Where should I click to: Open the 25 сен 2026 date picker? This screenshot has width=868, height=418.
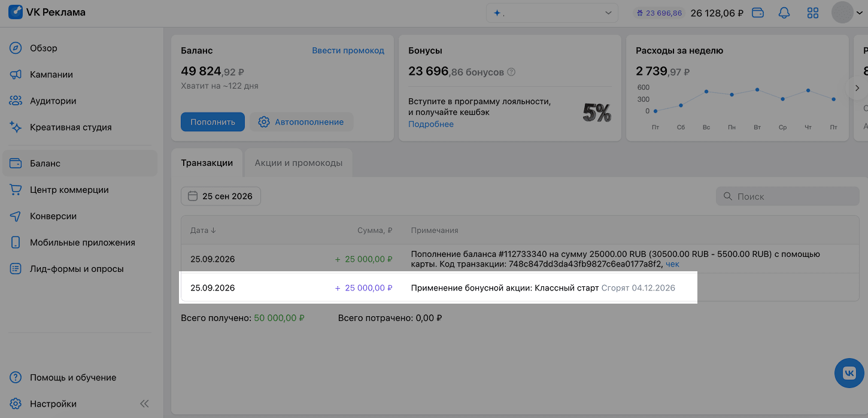[x=221, y=196]
